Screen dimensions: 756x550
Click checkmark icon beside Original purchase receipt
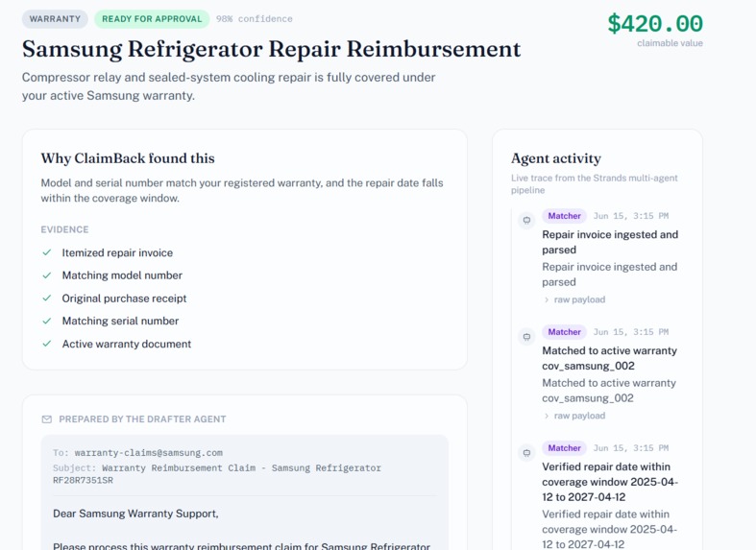(47, 299)
